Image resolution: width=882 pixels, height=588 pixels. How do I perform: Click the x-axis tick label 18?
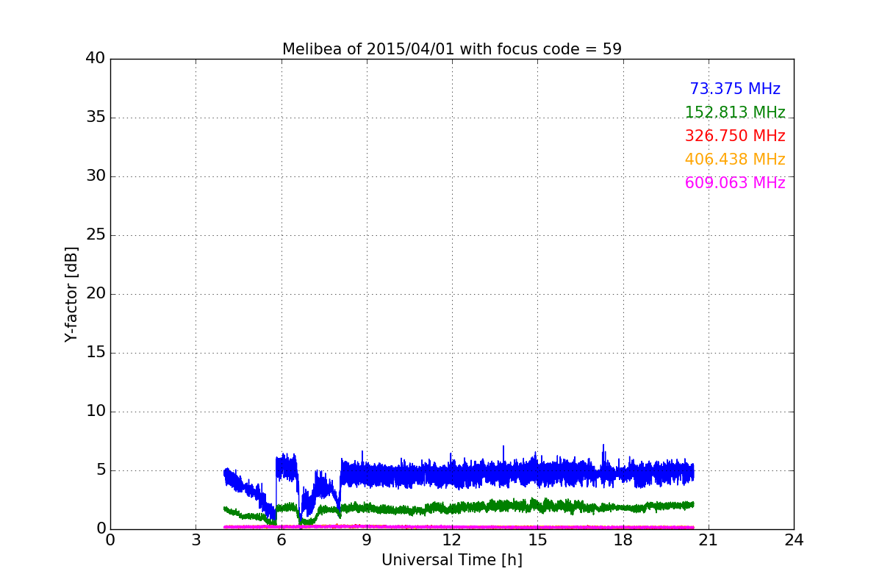[623, 540]
